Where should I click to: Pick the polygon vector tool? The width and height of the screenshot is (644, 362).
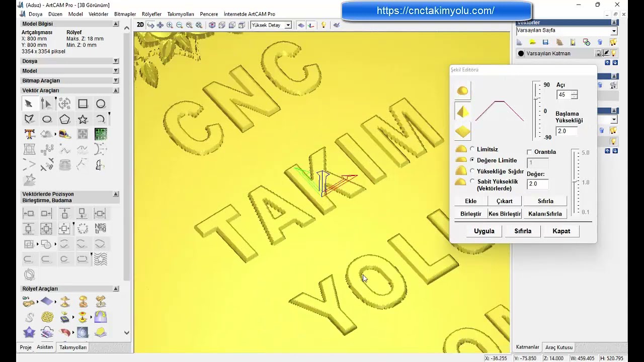click(x=65, y=119)
